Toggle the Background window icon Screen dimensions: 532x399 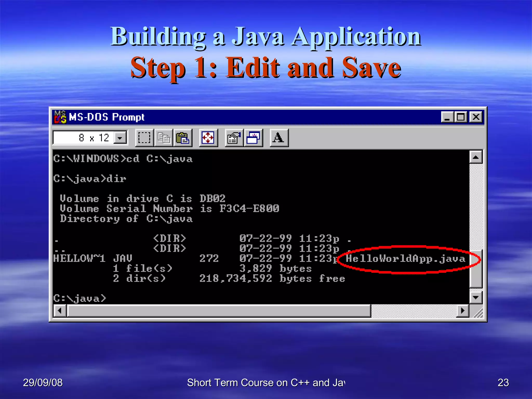point(253,138)
